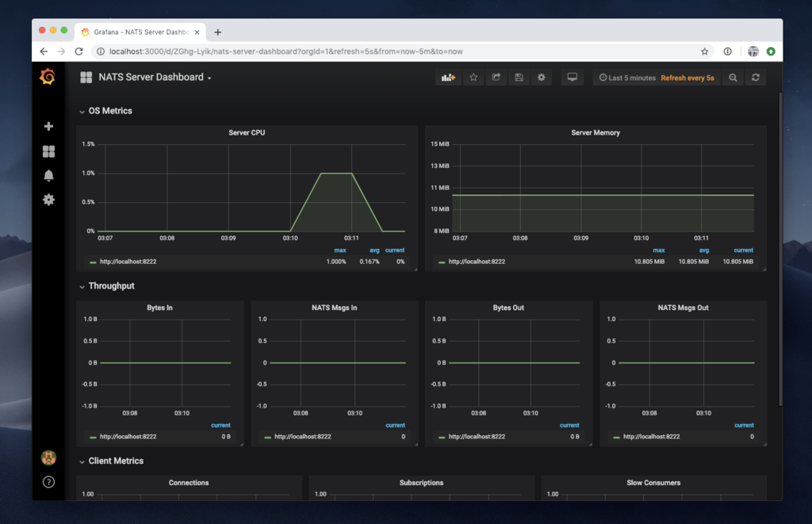Open the Bytes In panel title menu
Screen dimensions: 812x524
point(159,308)
